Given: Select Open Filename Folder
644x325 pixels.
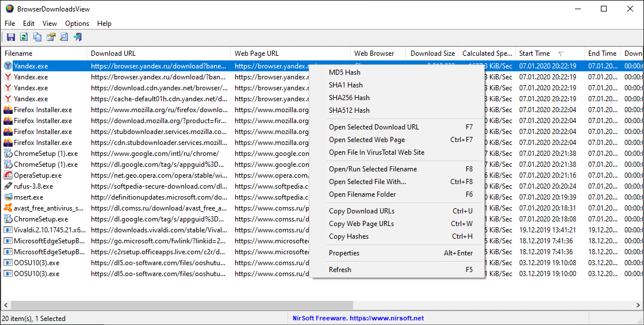Looking at the screenshot, I should click(x=397, y=194).
